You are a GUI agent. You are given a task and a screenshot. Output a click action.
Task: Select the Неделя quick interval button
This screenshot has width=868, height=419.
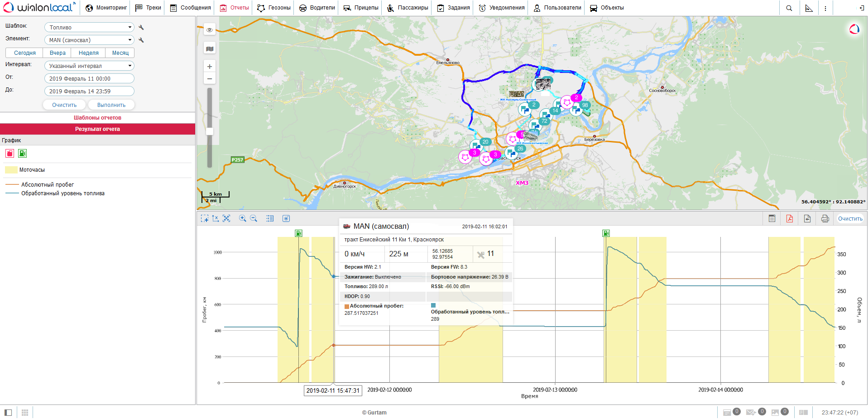click(x=88, y=53)
